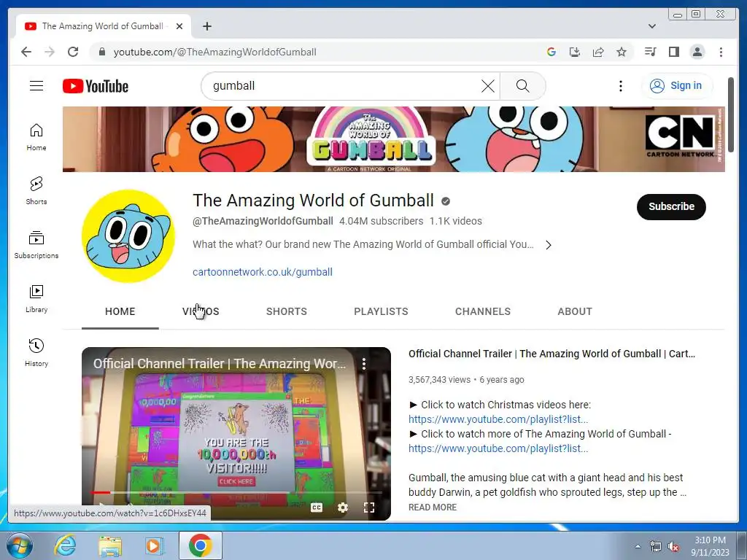
Task: Click the site lock icon
Action: (101, 52)
